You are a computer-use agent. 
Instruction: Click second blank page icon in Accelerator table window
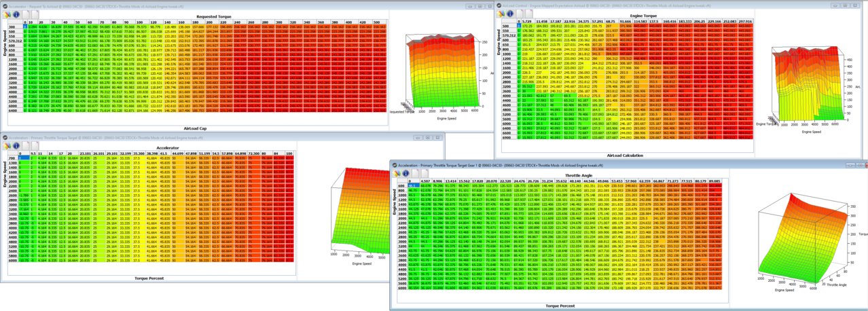tap(35, 145)
